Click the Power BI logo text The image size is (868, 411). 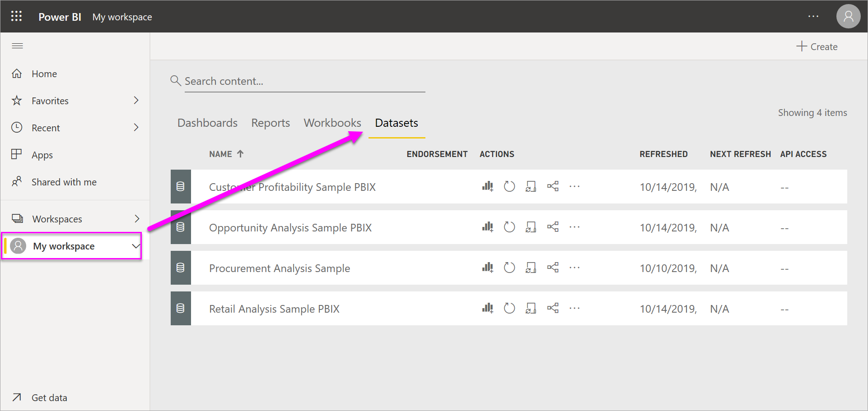coord(60,17)
